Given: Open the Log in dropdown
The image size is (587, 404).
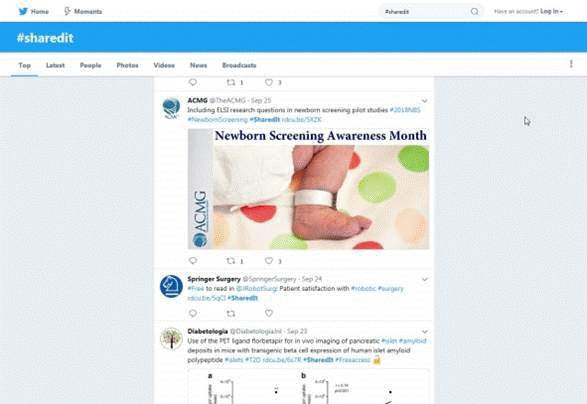Looking at the screenshot, I should click(x=551, y=11).
